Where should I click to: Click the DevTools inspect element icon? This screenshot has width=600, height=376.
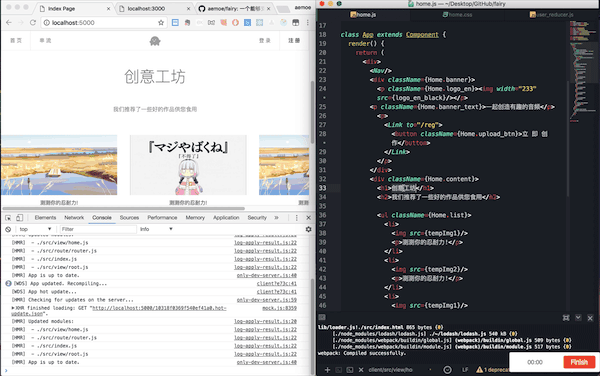8,218
